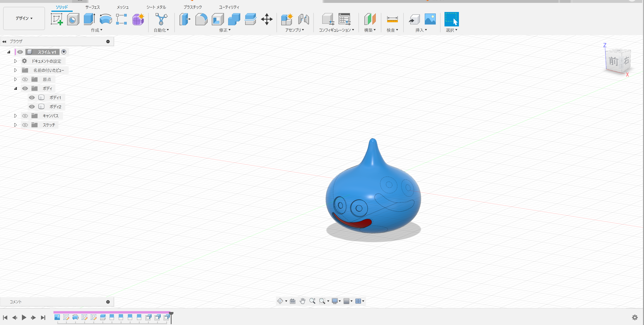The width and height of the screenshot is (644, 325).
Task: Select the Measure ruler tool
Action: click(392, 19)
